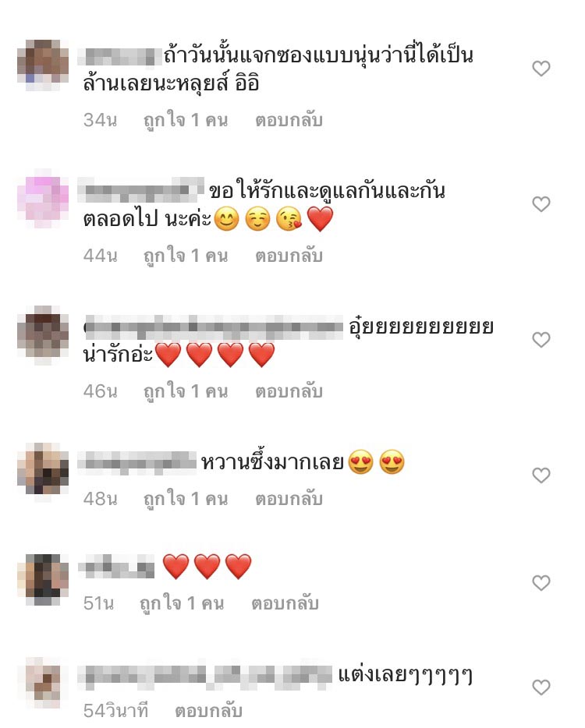585x728 pixels.
Task: View likes on the 34น comment
Action: point(186,120)
